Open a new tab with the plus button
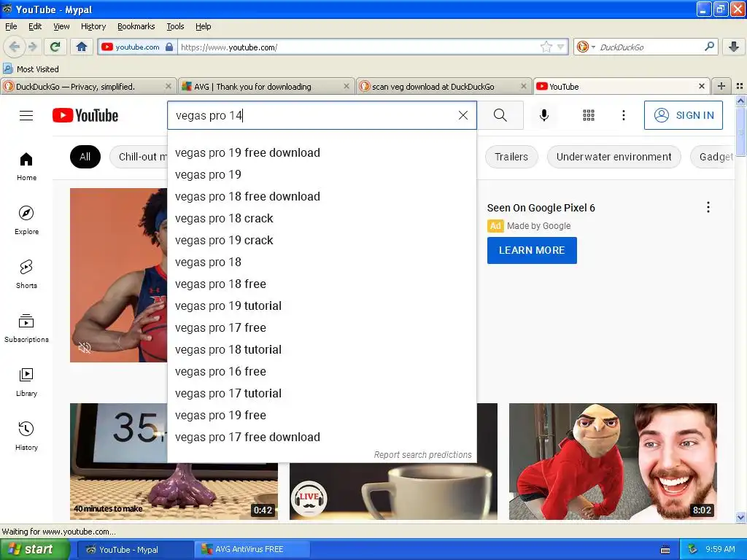The width and height of the screenshot is (747, 560). point(721,86)
